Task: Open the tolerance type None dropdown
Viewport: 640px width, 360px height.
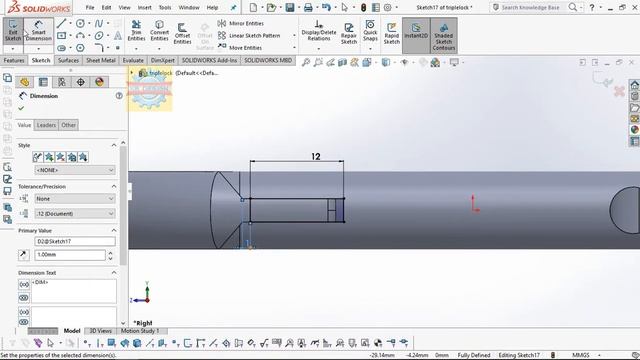Action: coord(75,198)
